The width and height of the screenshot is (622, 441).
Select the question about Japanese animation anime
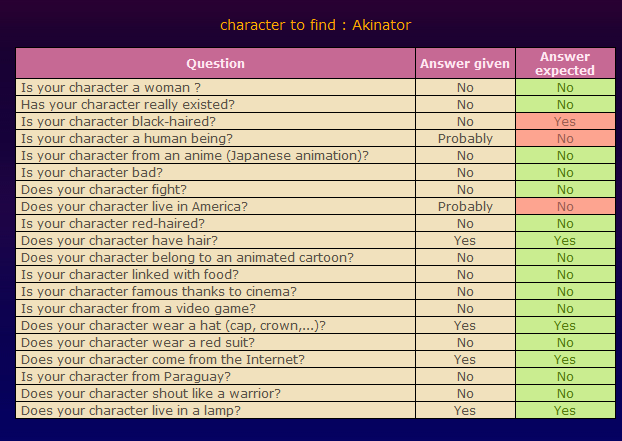click(x=195, y=155)
